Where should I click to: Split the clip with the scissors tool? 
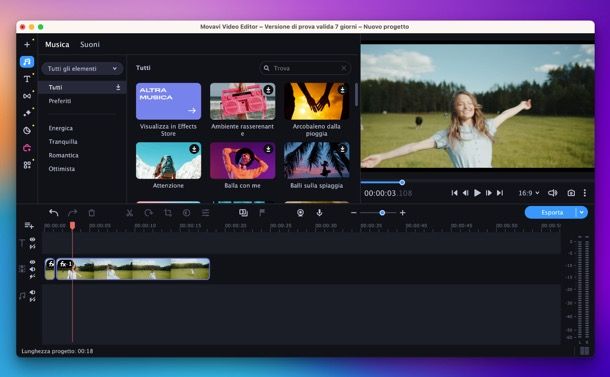coord(130,213)
